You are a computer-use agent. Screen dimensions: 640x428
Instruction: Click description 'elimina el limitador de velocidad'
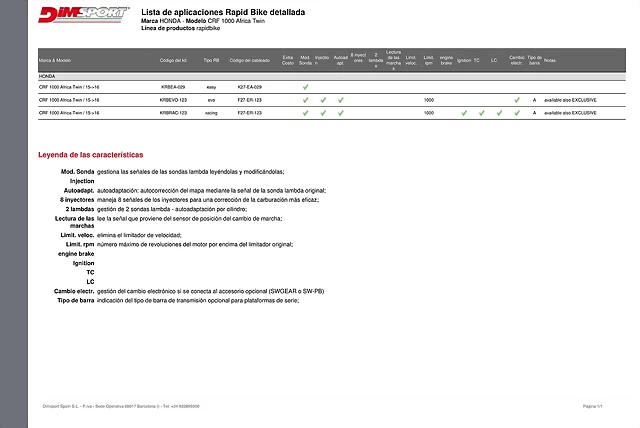[139, 235]
